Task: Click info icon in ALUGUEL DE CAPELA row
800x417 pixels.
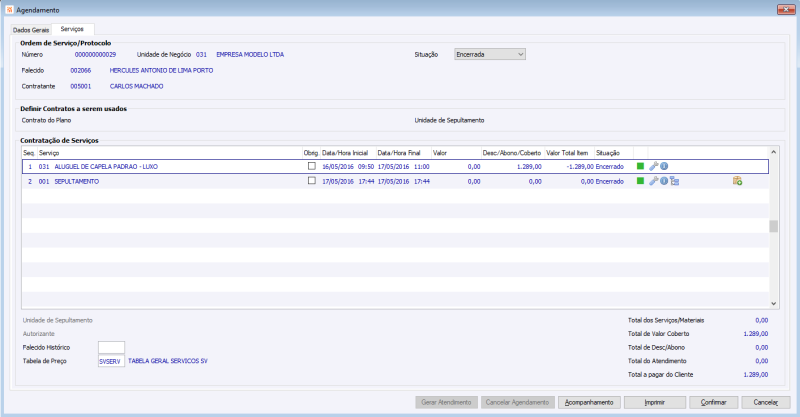Action: pyautogui.click(x=664, y=166)
